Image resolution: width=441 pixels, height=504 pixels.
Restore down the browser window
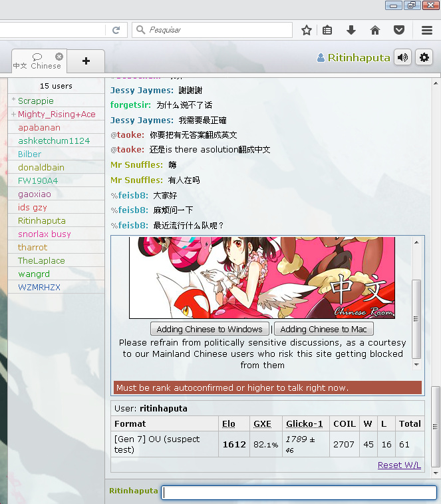[412, 5]
